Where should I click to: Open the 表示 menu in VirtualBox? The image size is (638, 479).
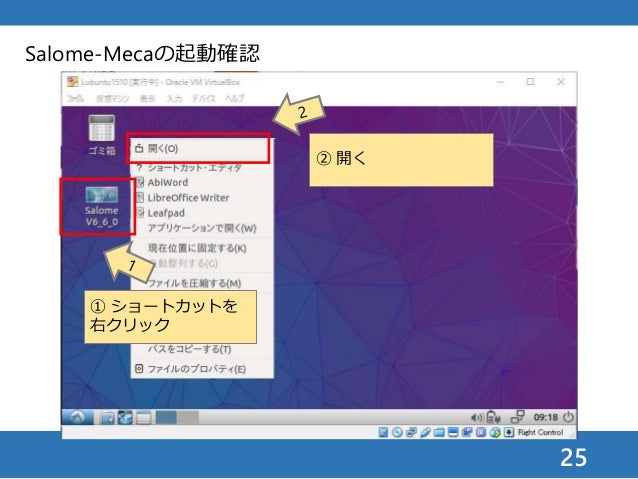tap(148, 98)
